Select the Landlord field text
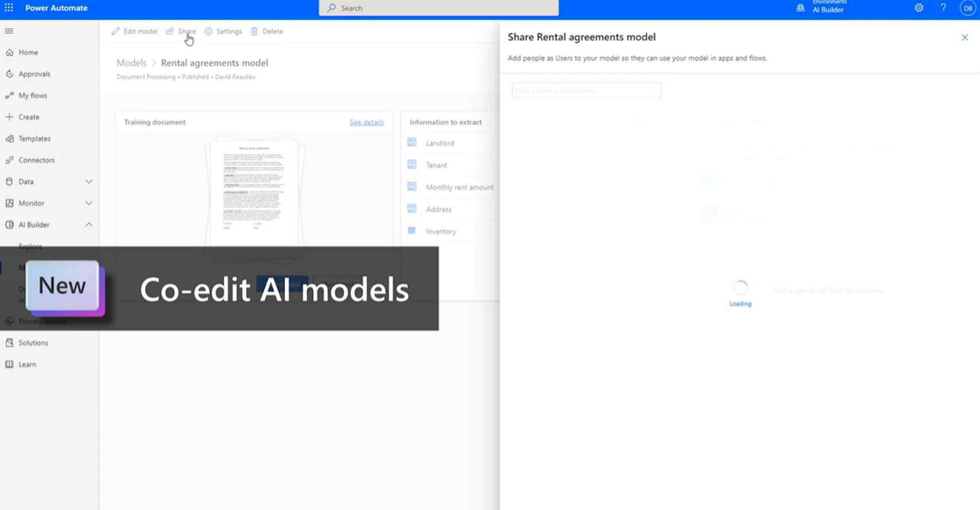Image resolution: width=980 pixels, height=510 pixels. click(x=440, y=143)
